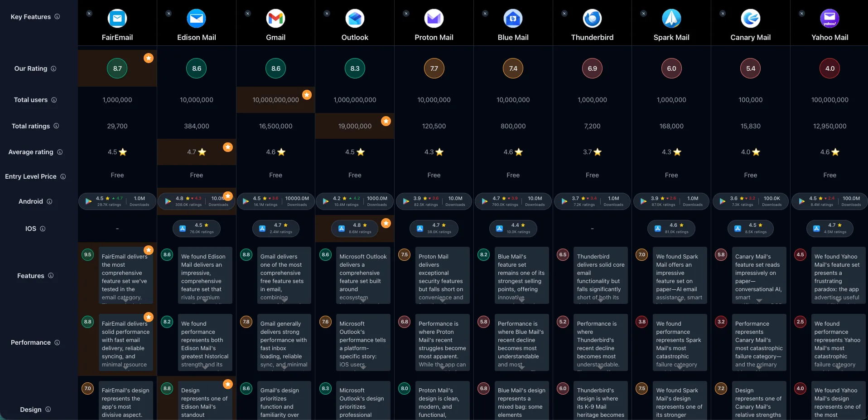Open Spark Mail's App Store badge
The image size is (868, 420).
[672, 229]
